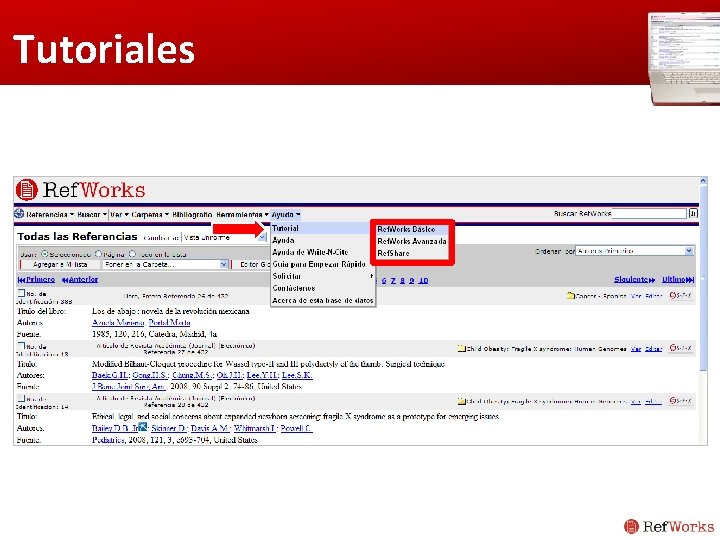720x540 pixels.
Task: Open the Ordenar por sort dropdown
Action: click(635, 251)
